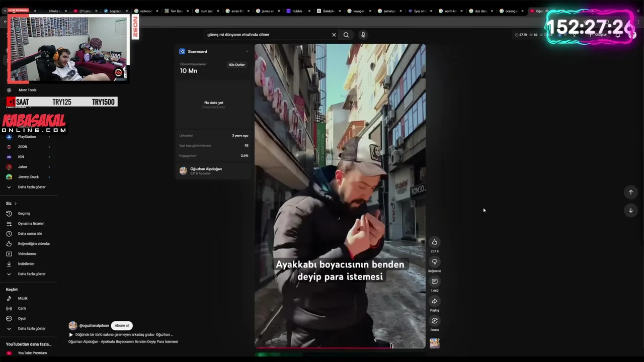This screenshot has width=644, height=362.
Task: Go to next Short with down arrow
Action: (630, 210)
